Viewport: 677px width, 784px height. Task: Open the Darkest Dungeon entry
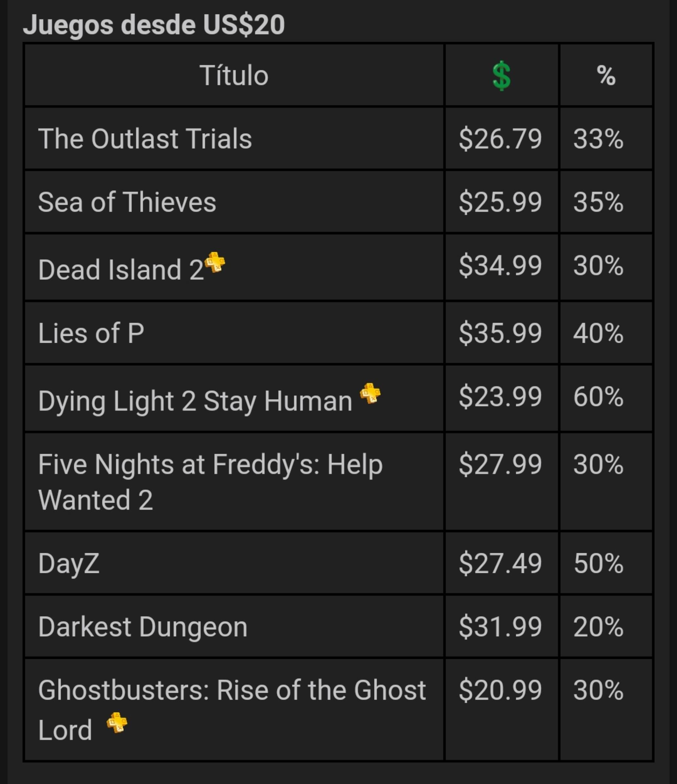coord(143,627)
